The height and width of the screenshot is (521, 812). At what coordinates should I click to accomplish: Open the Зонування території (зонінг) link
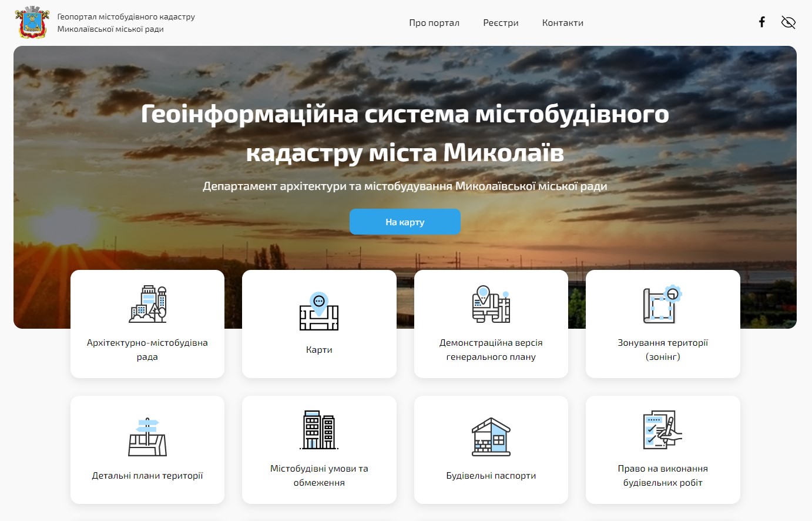pos(663,350)
